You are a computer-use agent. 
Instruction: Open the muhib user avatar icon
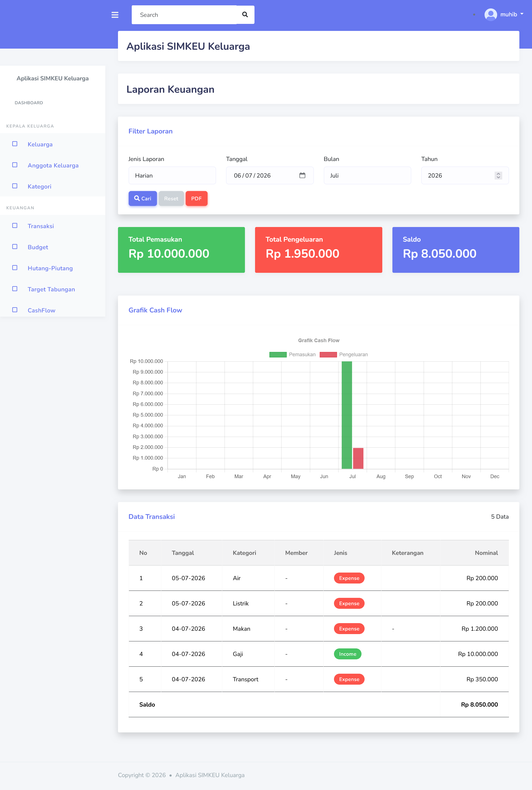[x=491, y=15]
